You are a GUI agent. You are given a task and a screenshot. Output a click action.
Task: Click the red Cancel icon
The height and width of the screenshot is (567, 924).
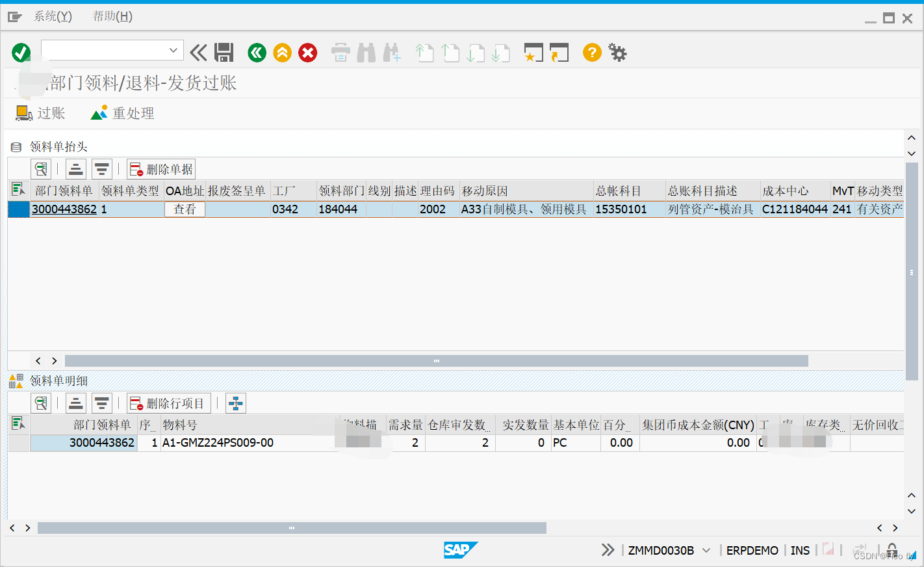point(307,52)
